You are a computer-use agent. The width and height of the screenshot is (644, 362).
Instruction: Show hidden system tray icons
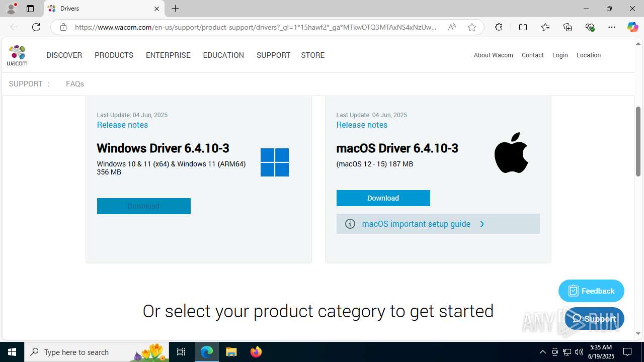pyautogui.click(x=542, y=352)
